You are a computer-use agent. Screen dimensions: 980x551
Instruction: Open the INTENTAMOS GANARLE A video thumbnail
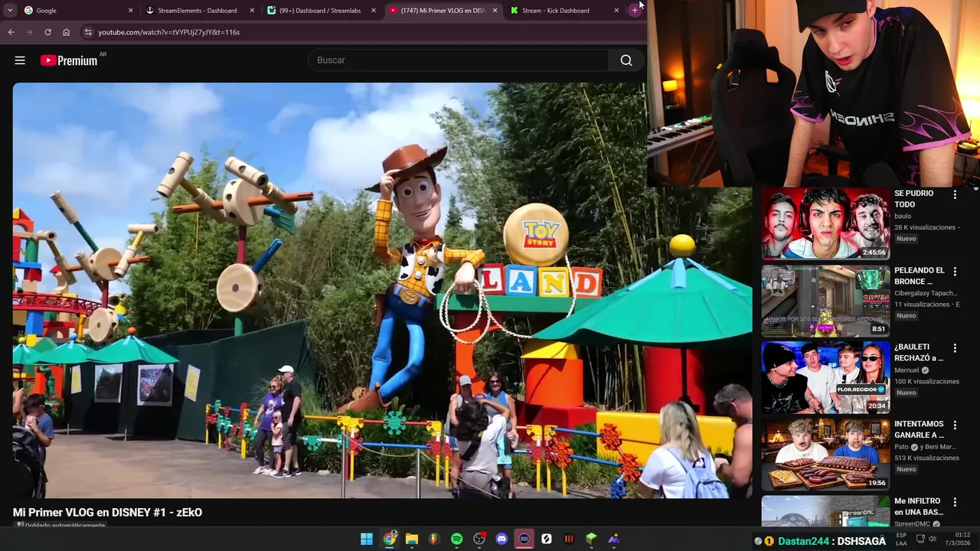coord(825,454)
